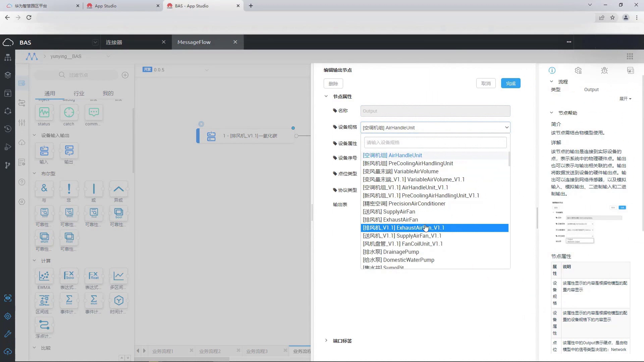Switch to the 行业 palette tab
The height and width of the screenshot is (362, 644).
(x=79, y=93)
